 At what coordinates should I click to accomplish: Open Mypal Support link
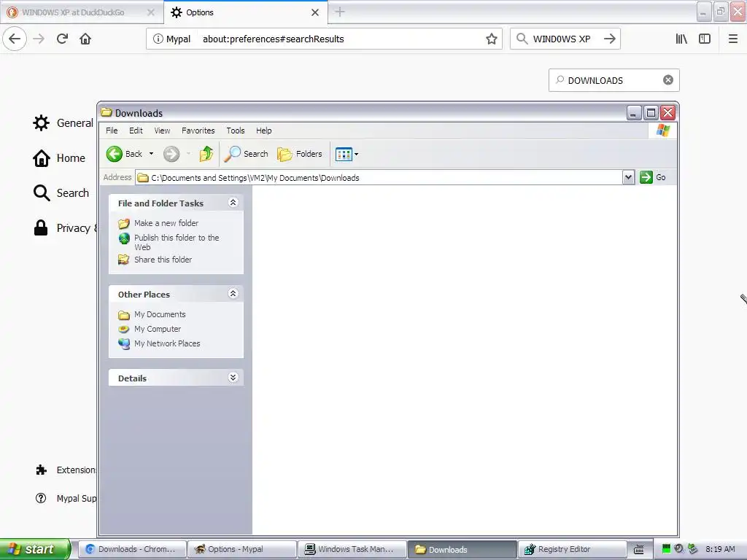pyautogui.click(x=66, y=498)
